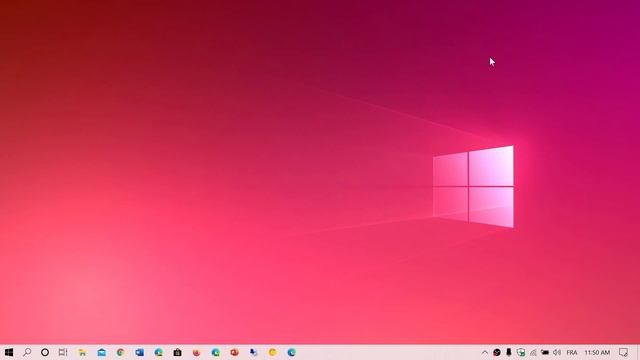Open the blue Office app beside Chrome
The height and width of the screenshot is (360, 640).
point(140,352)
